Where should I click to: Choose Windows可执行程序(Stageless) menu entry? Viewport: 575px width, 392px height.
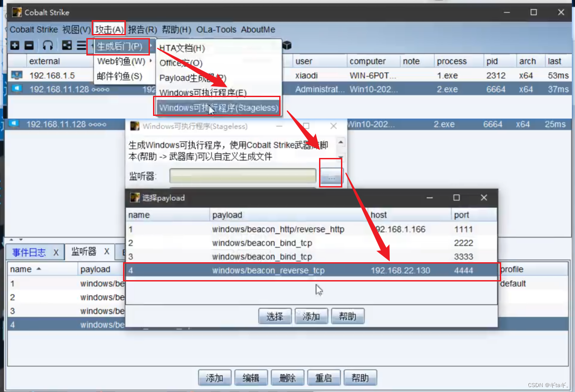pyautogui.click(x=218, y=107)
